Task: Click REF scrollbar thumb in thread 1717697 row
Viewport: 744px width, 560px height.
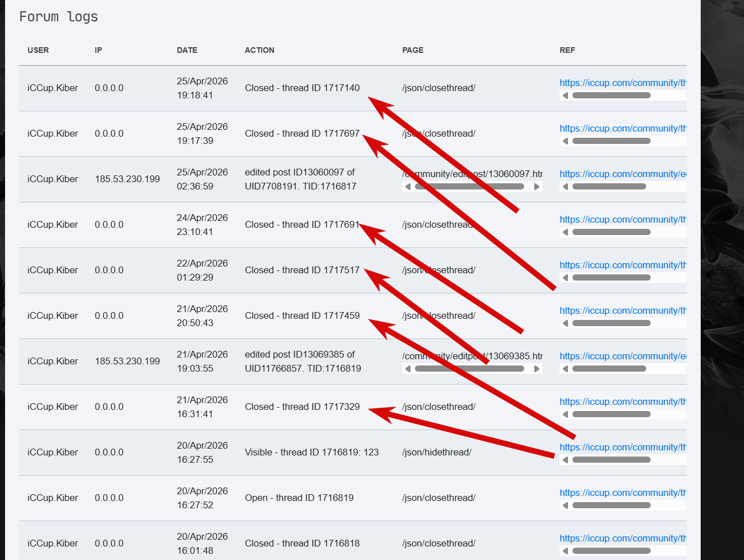Action: [x=611, y=141]
